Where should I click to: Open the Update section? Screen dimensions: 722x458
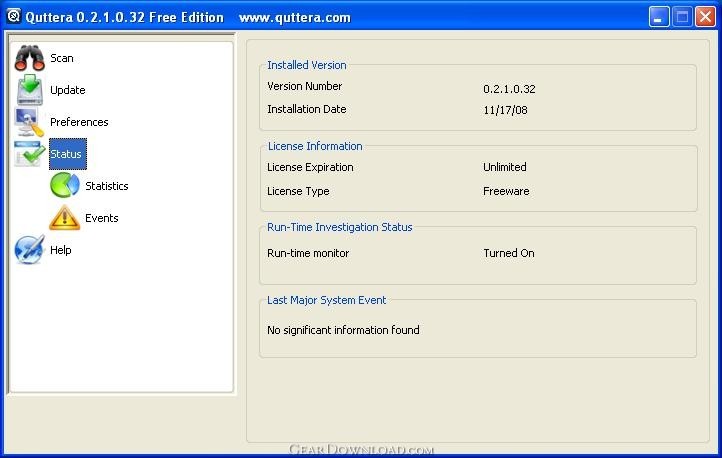coord(68,90)
